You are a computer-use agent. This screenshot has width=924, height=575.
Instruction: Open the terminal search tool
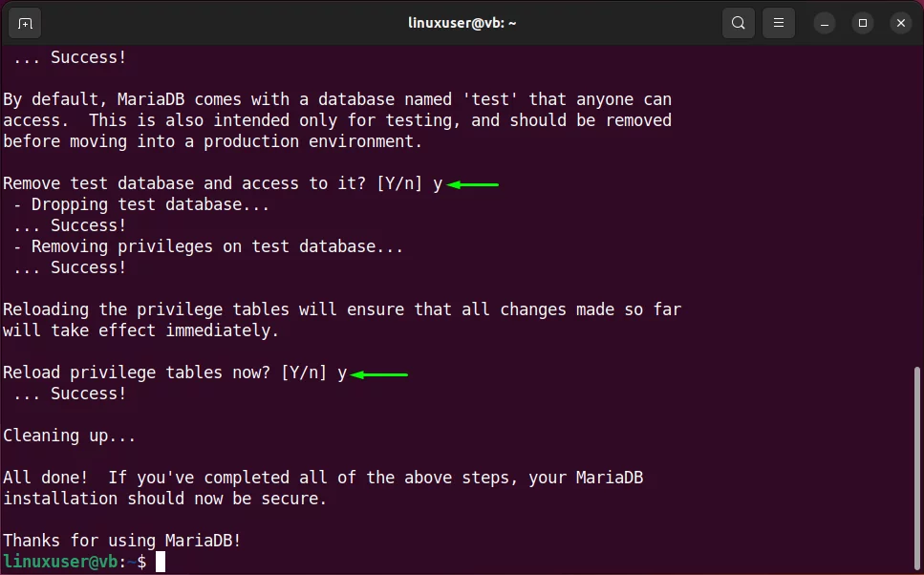click(739, 24)
